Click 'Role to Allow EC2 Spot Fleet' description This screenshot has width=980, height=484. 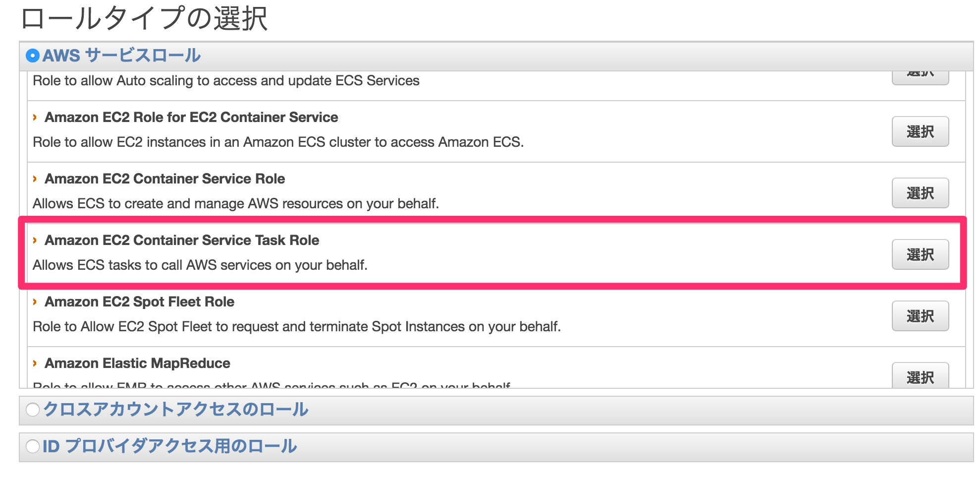(297, 327)
